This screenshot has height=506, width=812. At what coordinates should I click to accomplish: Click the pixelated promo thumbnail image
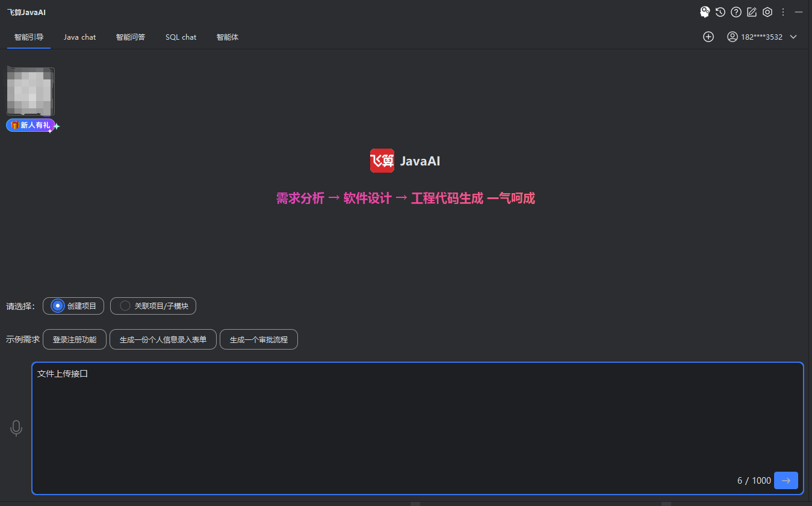tap(31, 91)
